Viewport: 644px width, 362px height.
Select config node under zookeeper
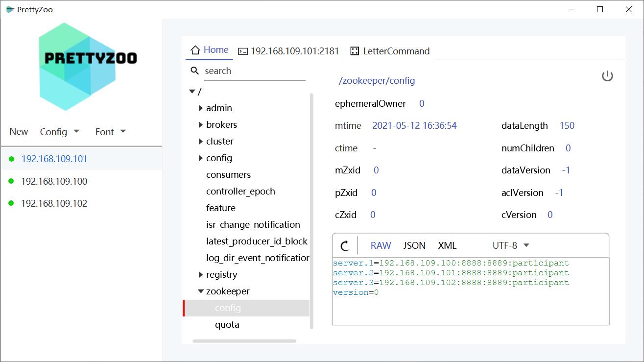click(246, 308)
